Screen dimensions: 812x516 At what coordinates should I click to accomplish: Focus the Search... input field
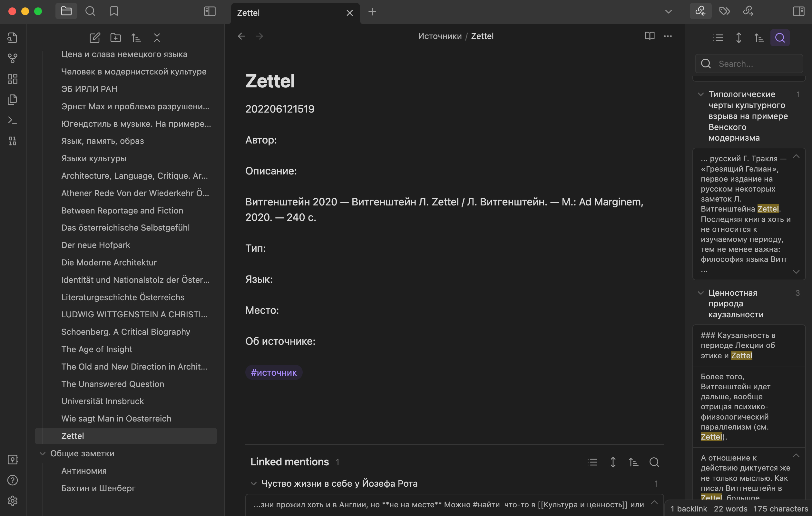[x=748, y=64]
